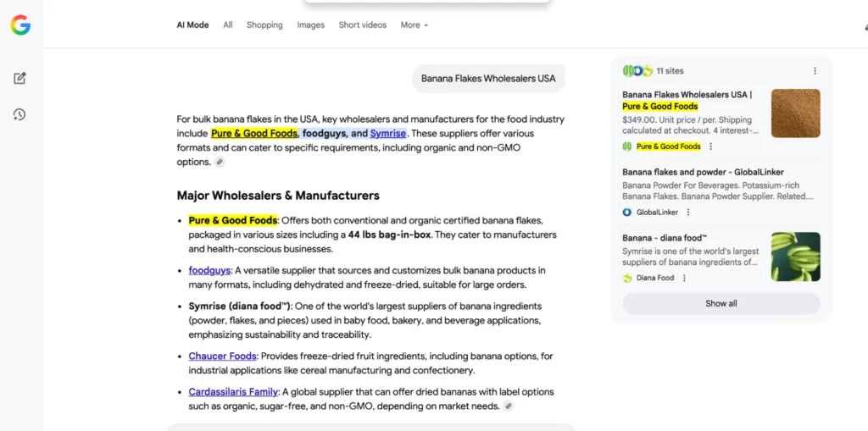Open the search history clock icon

tap(19, 114)
